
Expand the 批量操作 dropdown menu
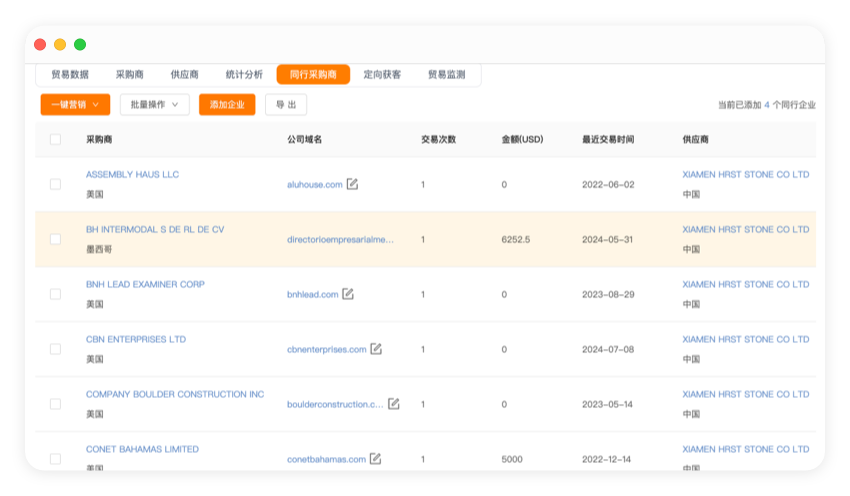[x=154, y=104]
